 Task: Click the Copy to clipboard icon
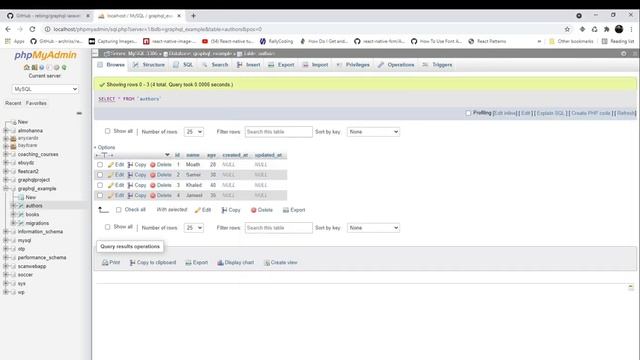(x=132, y=262)
